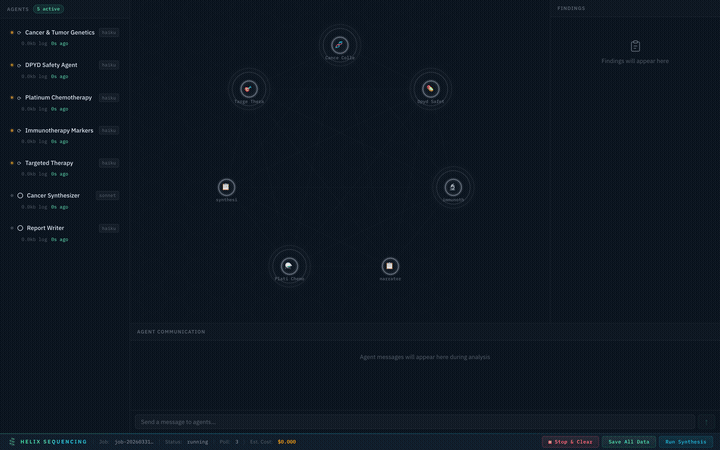720x450 pixels.
Task: Click haiku badge on Report Writer
Action: (x=109, y=228)
